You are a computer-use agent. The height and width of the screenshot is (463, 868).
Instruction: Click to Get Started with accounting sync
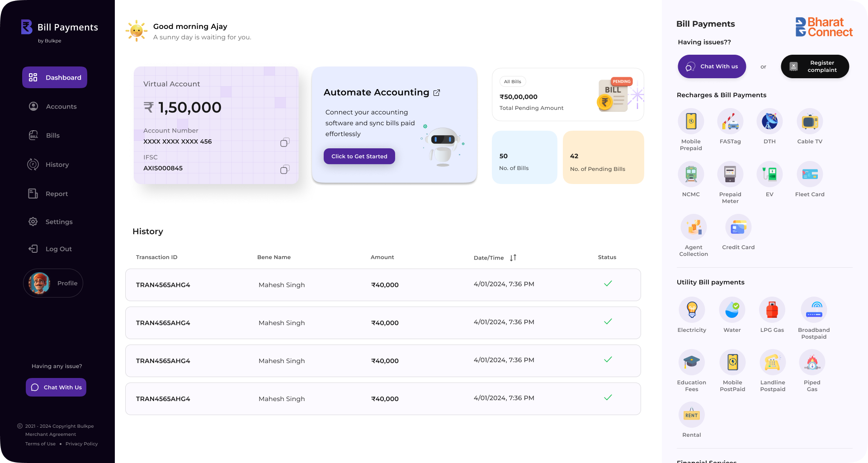click(x=359, y=156)
